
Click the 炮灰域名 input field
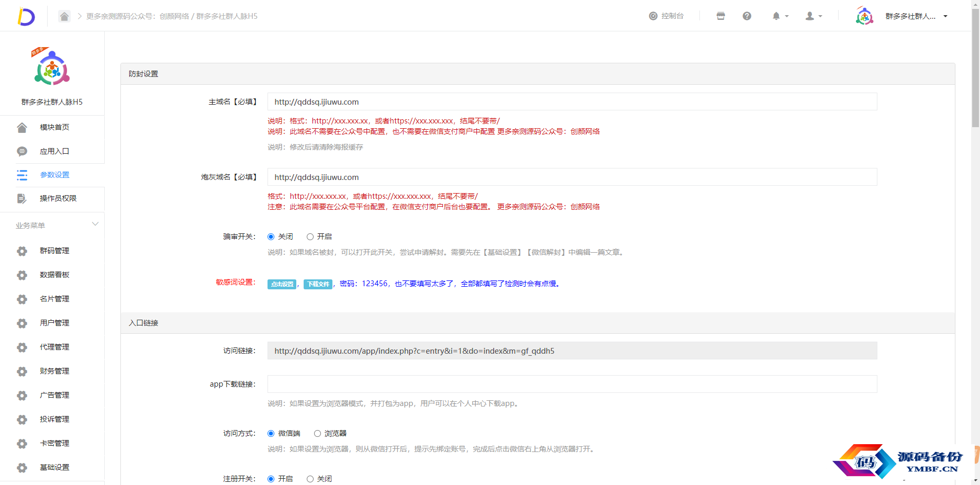(572, 177)
